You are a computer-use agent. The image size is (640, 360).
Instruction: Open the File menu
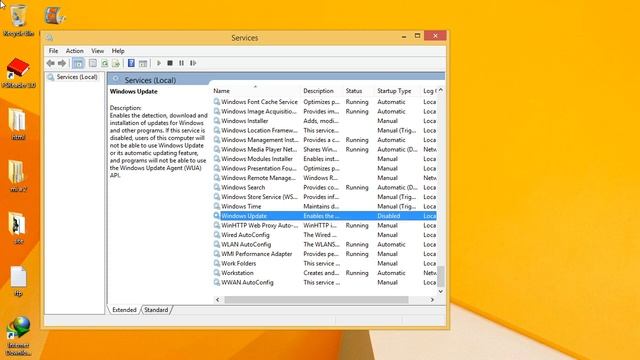point(53,51)
